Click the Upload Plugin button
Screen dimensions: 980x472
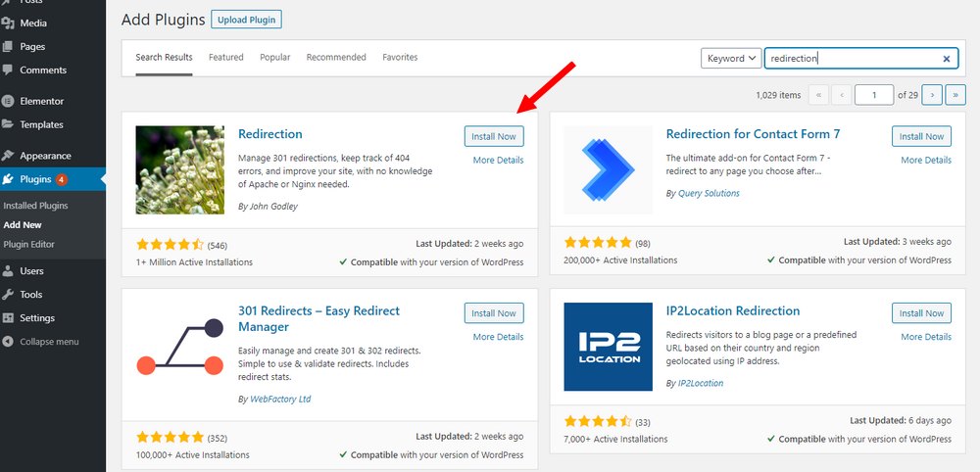tap(247, 20)
